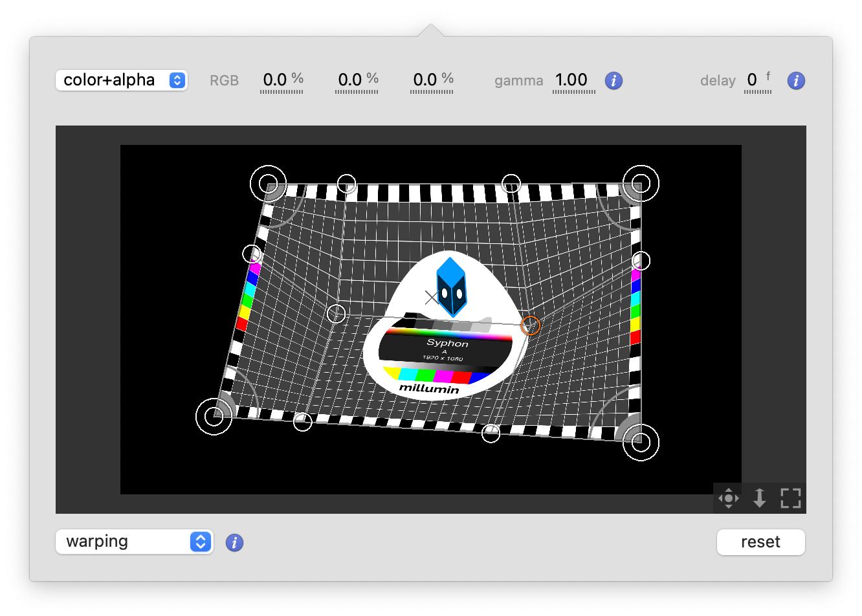Open the warping mode dropdown
The height and width of the screenshot is (616, 862).
[135, 542]
